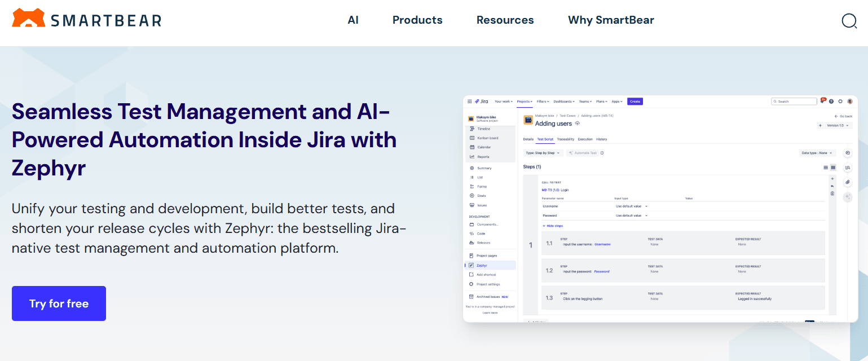Click the plus icon beside Version 1.0
This screenshot has width=868, height=361.
[x=820, y=125]
